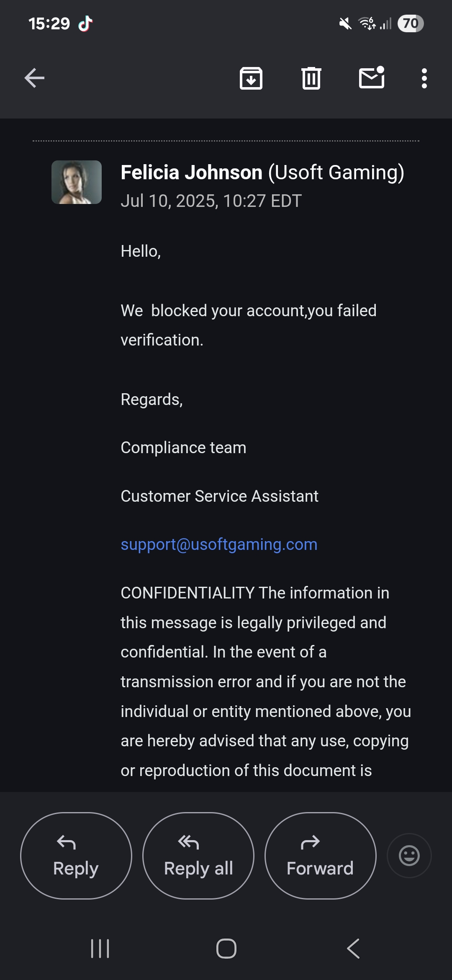The height and width of the screenshot is (980, 452).
Task: Open recent apps in navigation bar
Action: click(100, 949)
